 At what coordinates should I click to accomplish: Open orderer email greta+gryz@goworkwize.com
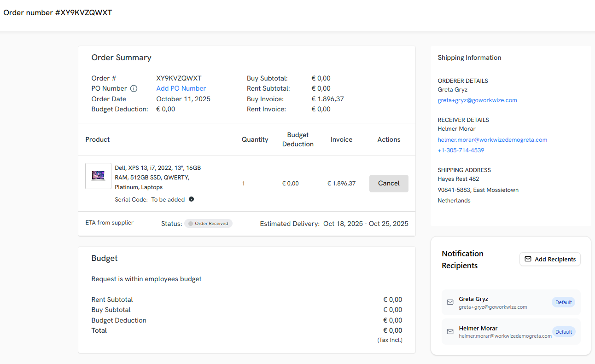pos(477,100)
